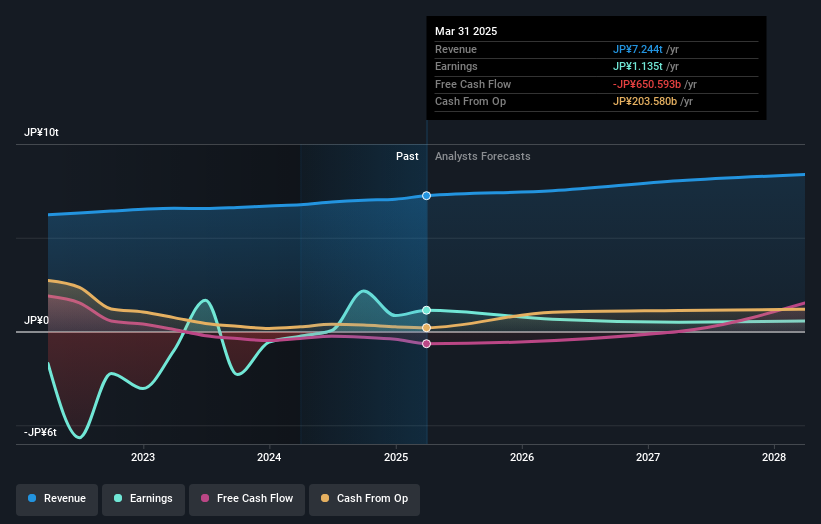The width and height of the screenshot is (821, 524).
Task: Click the Mar 31 2025 tooltip date
Action: pyautogui.click(x=466, y=31)
